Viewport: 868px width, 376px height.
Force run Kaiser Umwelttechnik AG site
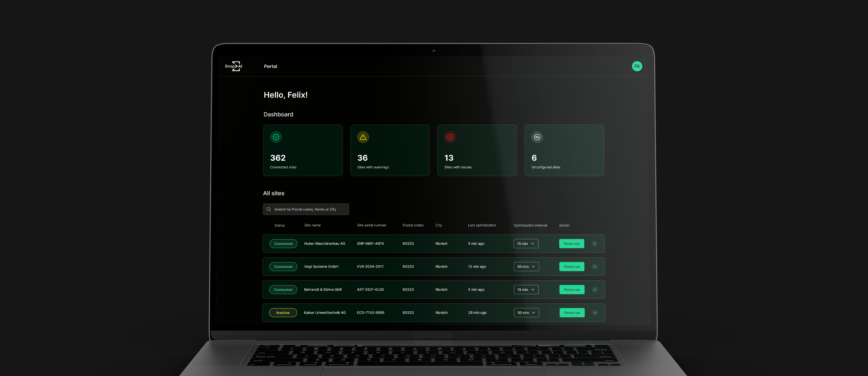coord(572,313)
